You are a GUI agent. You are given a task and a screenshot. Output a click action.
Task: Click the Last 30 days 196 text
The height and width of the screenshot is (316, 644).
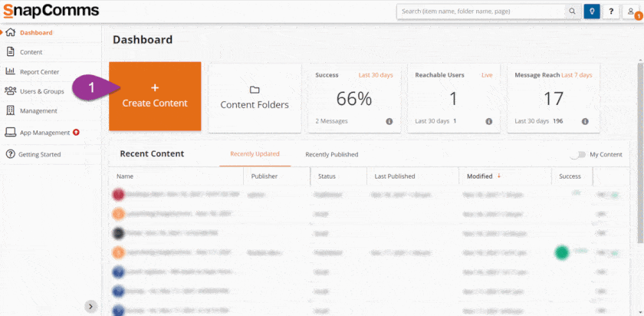(x=538, y=121)
